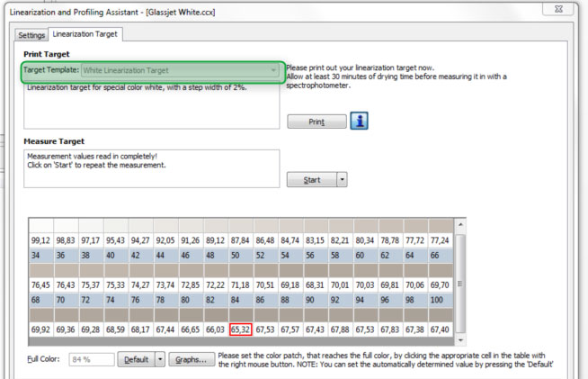Click the 100 percent patch cell
The width and height of the screenshot is (588, 379).
click(x=440, y=299)
